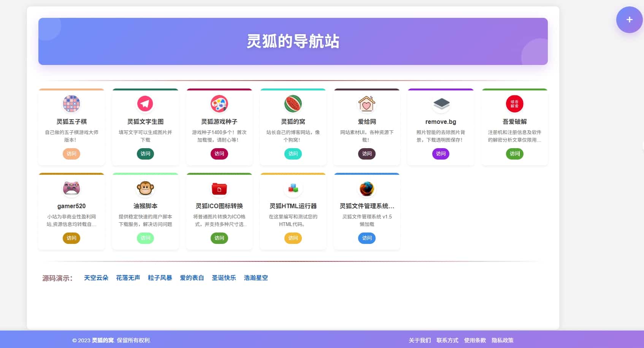This screenshot has width=644, height=348.
Task: Visit 灵狐HTML运行器 via its 访问 button
Action: 293,238
